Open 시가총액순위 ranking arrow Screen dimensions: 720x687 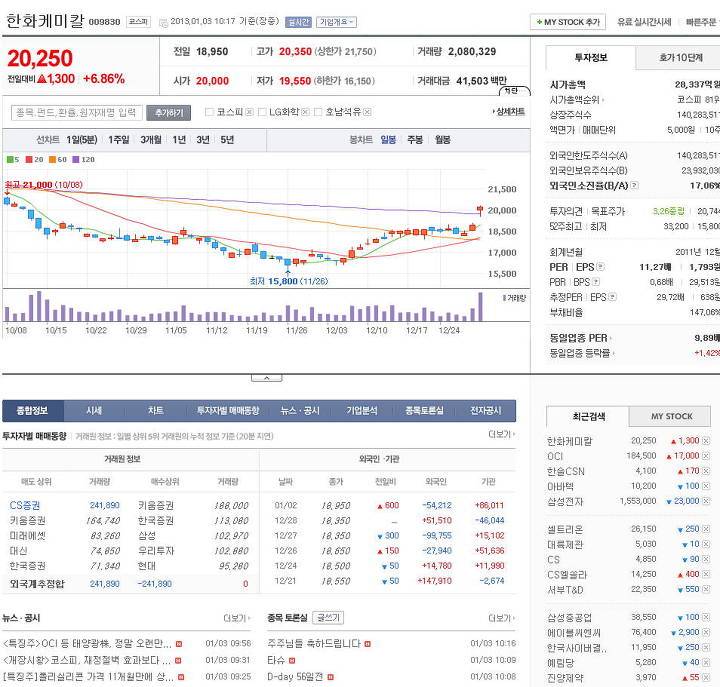coord(602,100)
